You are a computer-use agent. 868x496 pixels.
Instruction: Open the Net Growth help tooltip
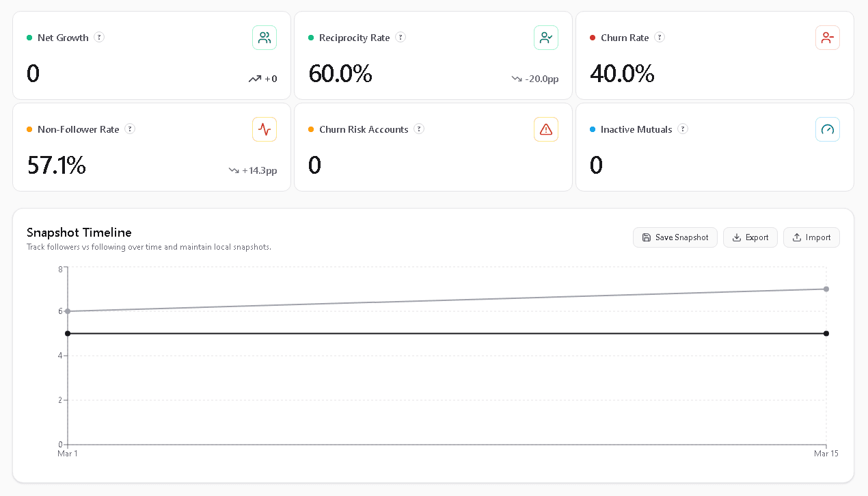(100, 38)
